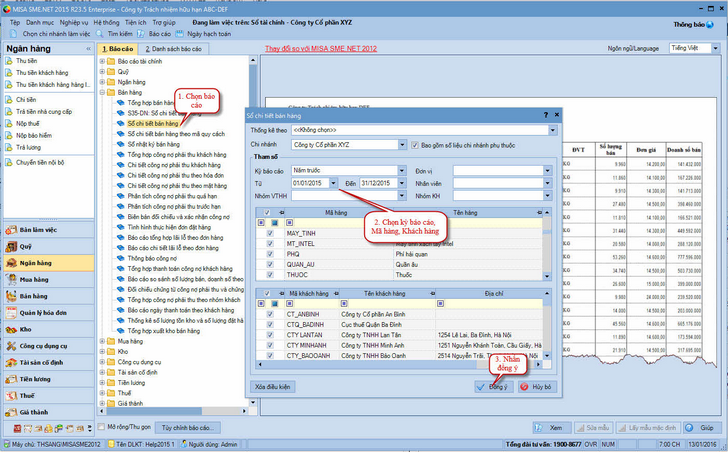Viewport: 728px width, 452px height.
Task: Open Kỳ báo cáo dropdown
Action: [x=402, y=171]
